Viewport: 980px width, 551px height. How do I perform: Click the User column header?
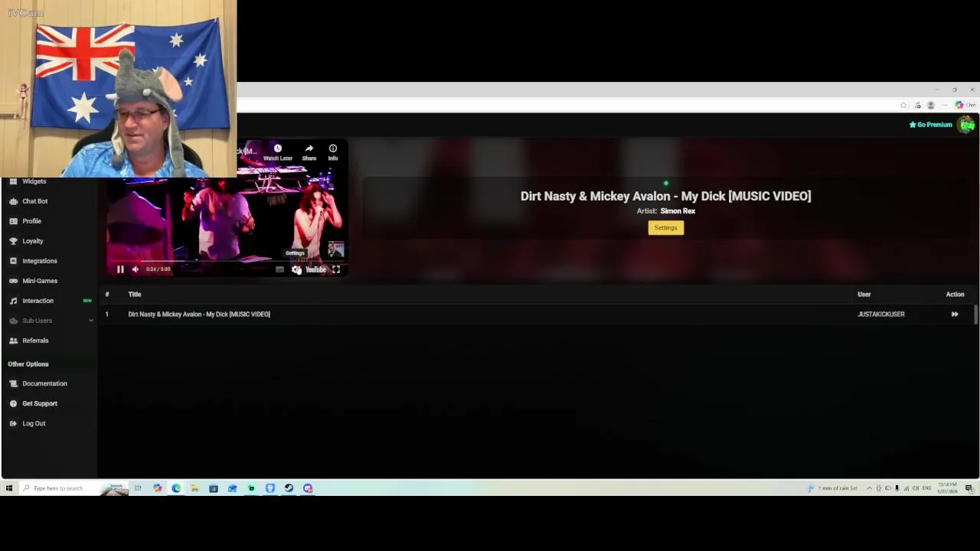[x=864, y=294]
